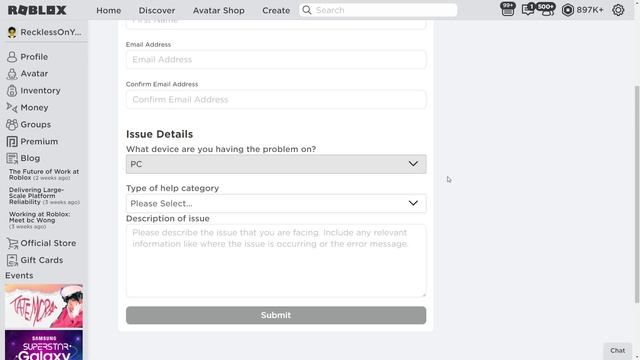This screenshot has width=640, height=360.
Task: Click the Groups sidebar icon
Action: [x=12, y=124]
